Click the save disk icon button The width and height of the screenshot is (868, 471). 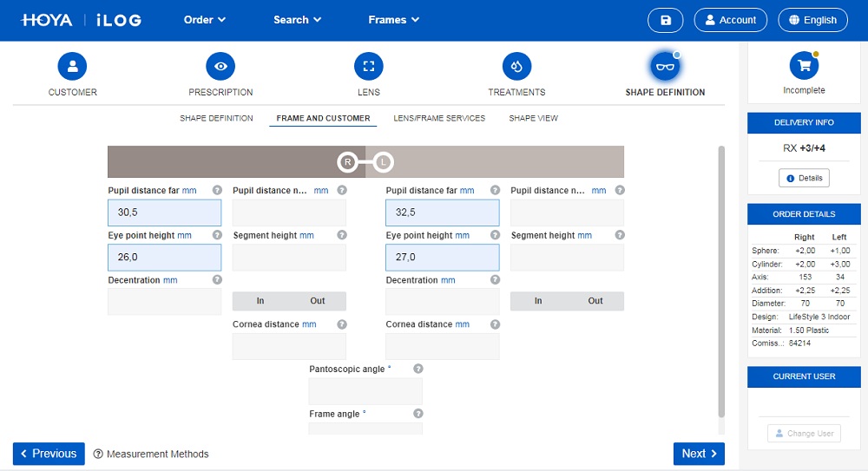(665, 20)
